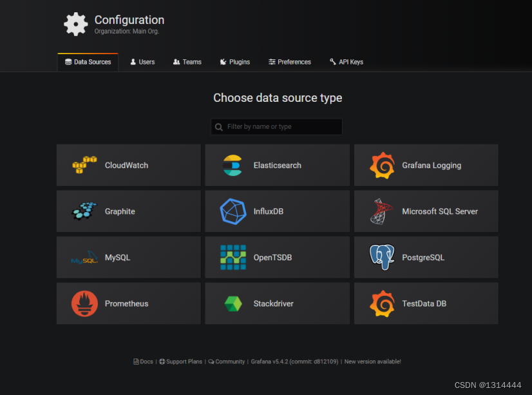
Task: Pick the TestData DB label
Action: coord(424,303)
